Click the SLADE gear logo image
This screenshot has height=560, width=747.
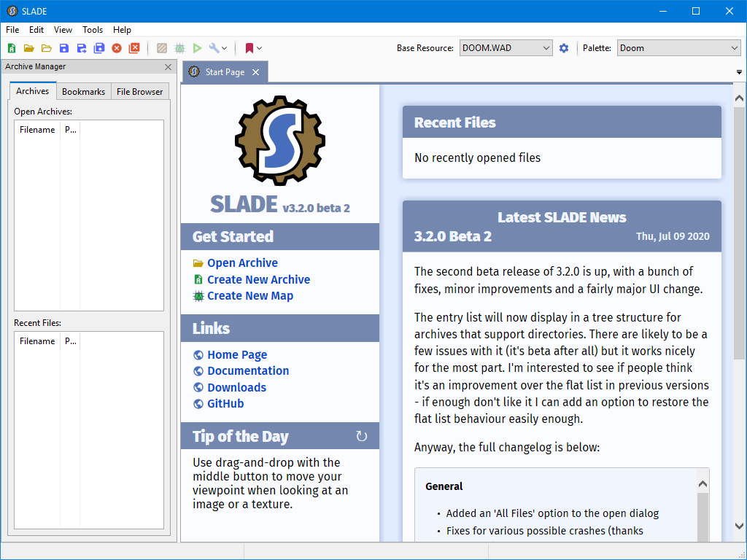(280, 141)
